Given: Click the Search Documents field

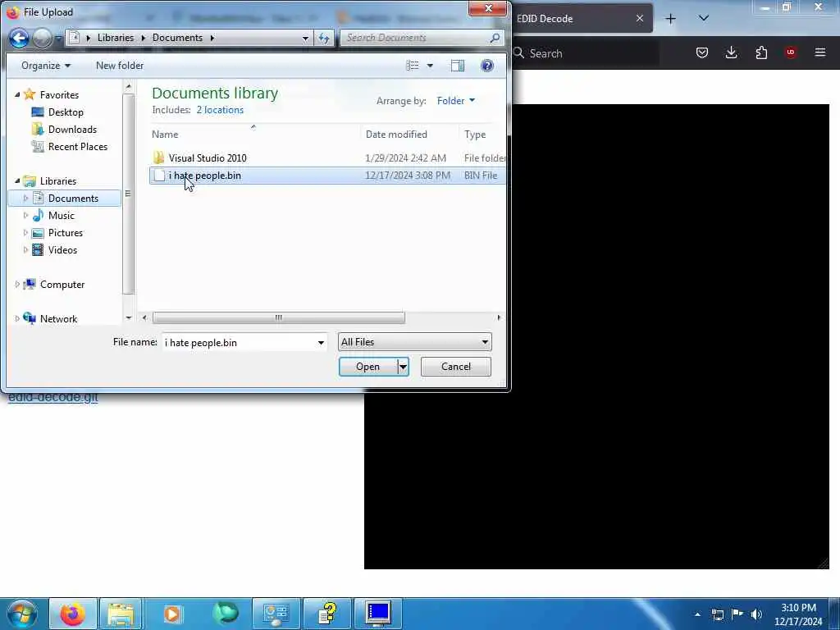Looking at the screenshot, I should click(x=415, y=38).
